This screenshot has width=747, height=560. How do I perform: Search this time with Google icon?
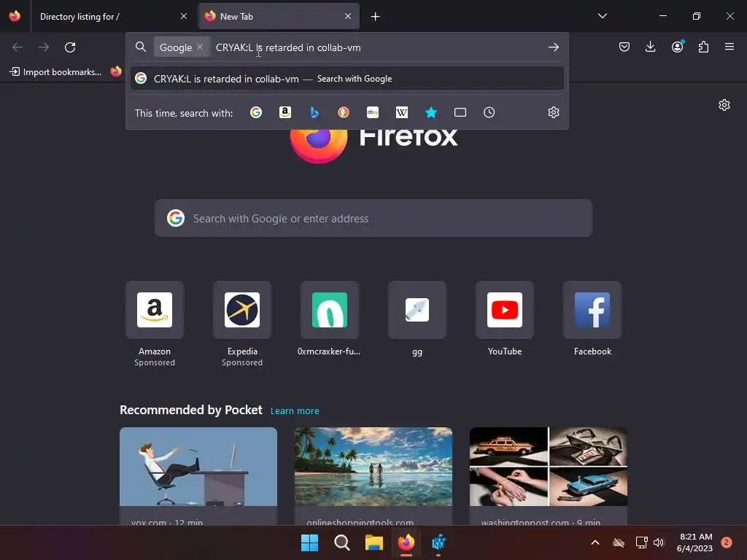256,112
